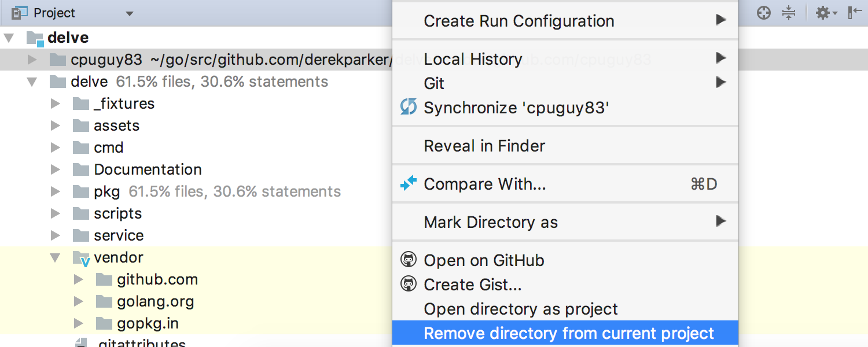Choose Open on GitHub
The image size is (868, 347).
click(565, 260)
